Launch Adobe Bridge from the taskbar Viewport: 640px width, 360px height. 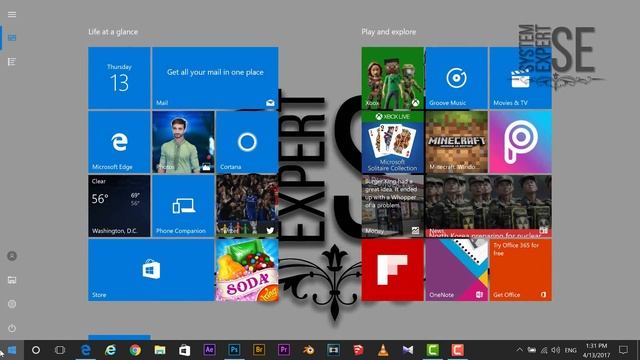259,350
